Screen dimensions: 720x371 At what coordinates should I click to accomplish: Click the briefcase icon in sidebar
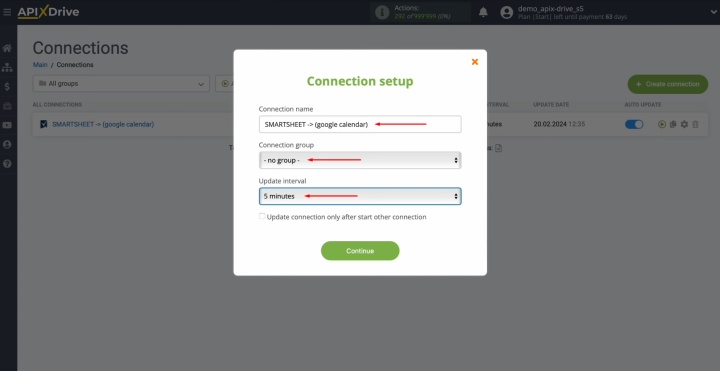pos(7,106)
